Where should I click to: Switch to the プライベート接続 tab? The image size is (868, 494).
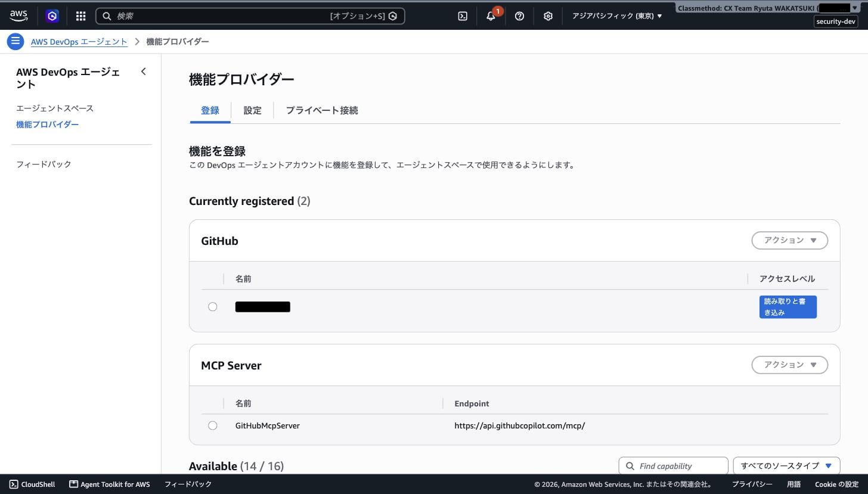click(322, 110)
